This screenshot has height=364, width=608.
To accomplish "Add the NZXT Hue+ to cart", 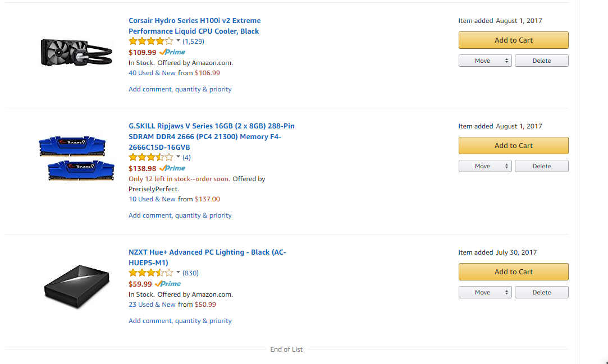I will pyautogui.click(x=513, y=271).
